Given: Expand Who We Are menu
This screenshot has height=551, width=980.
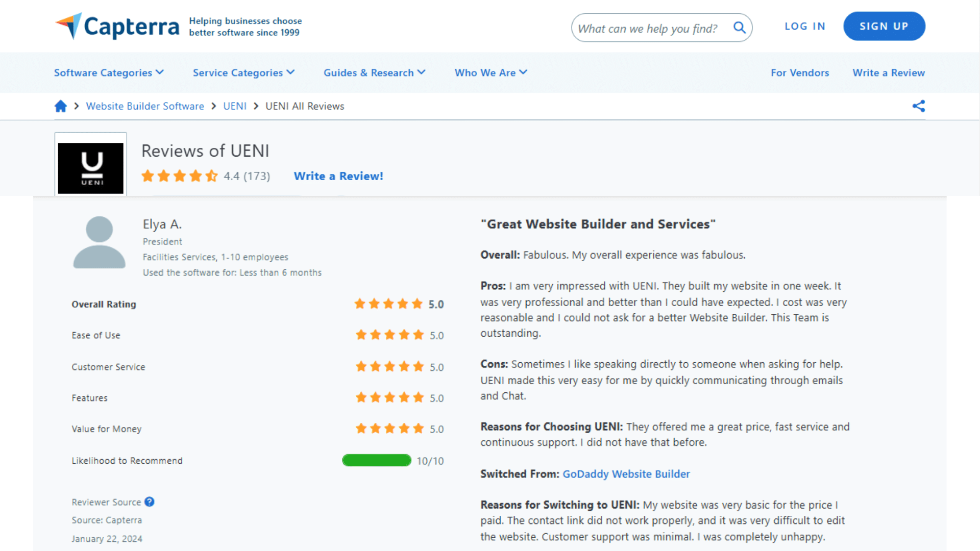Looking at the screenshot, I should pyautogui.click(x=491, y=72).
